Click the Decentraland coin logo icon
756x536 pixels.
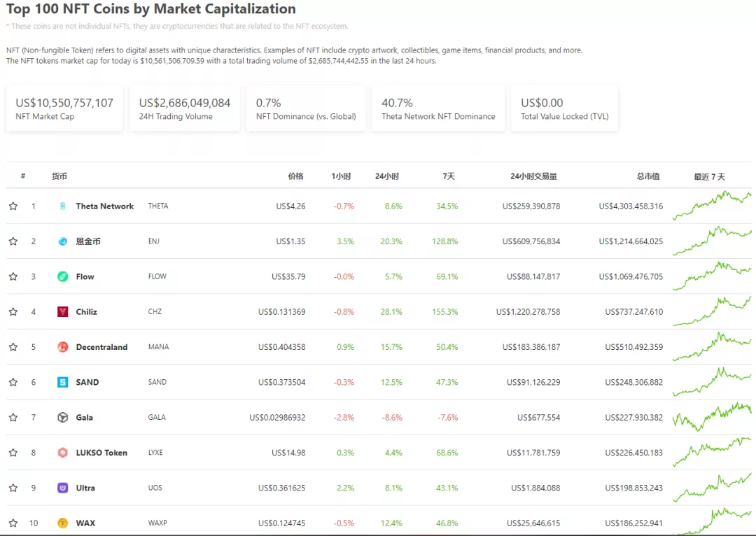pyautogui.click(x=62, y=347)
